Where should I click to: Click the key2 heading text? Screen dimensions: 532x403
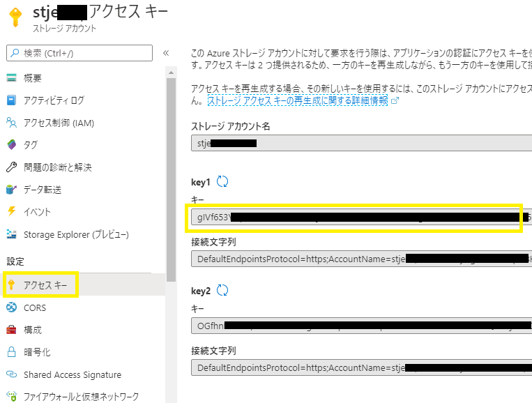pos(201,291)
